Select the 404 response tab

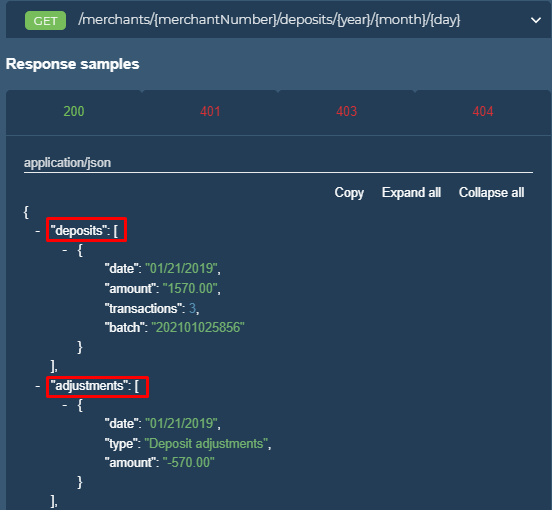tap(483, 112)
